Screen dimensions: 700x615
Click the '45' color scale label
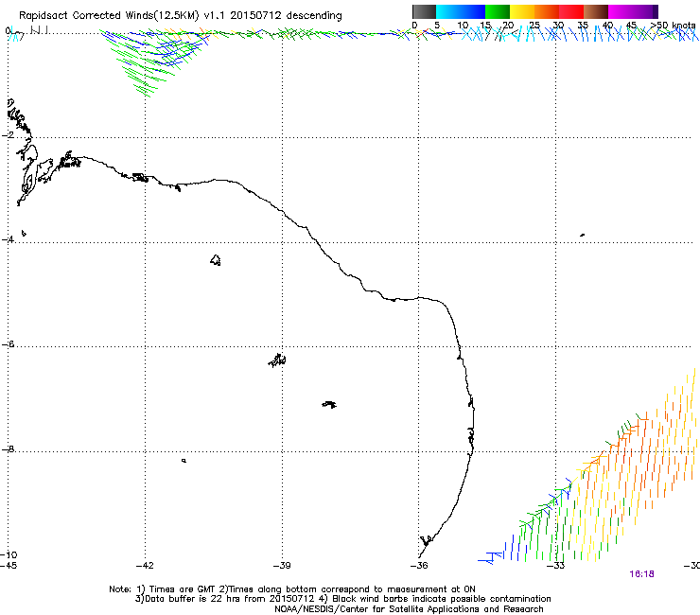pos(631,26)
